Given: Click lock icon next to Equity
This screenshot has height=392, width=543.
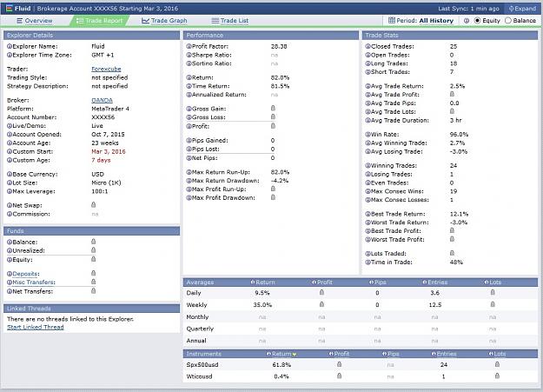Looking at the screenshot, I should click(x=94, y=259).
